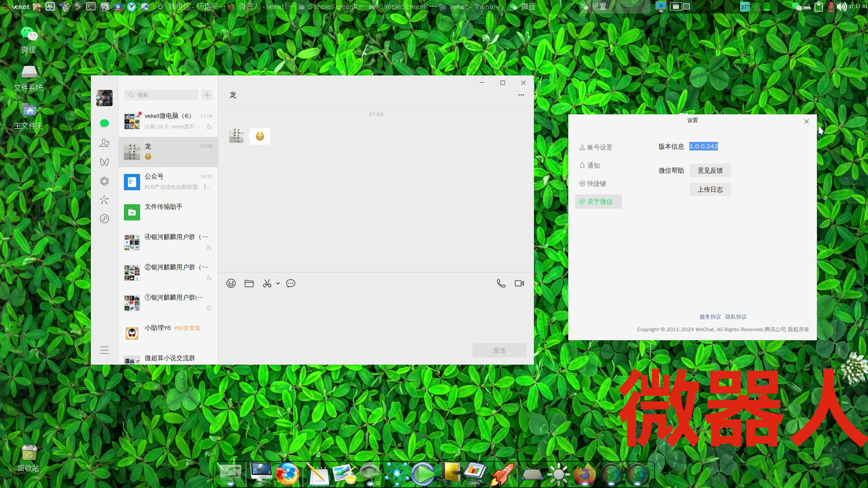Click the clock in the top panel

click(x=858, y=6)
